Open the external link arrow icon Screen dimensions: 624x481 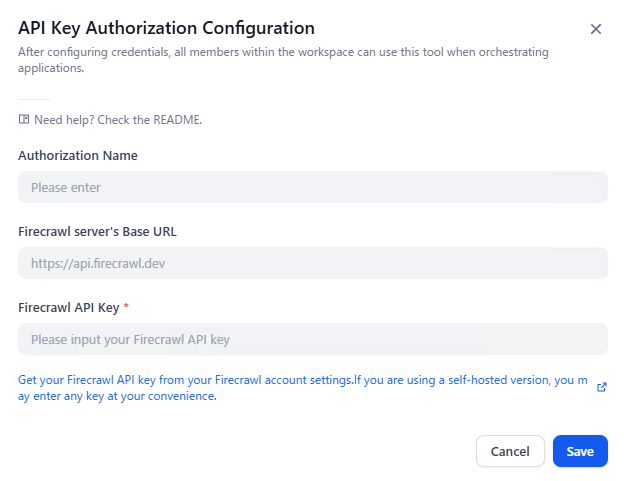click(601, 387)
